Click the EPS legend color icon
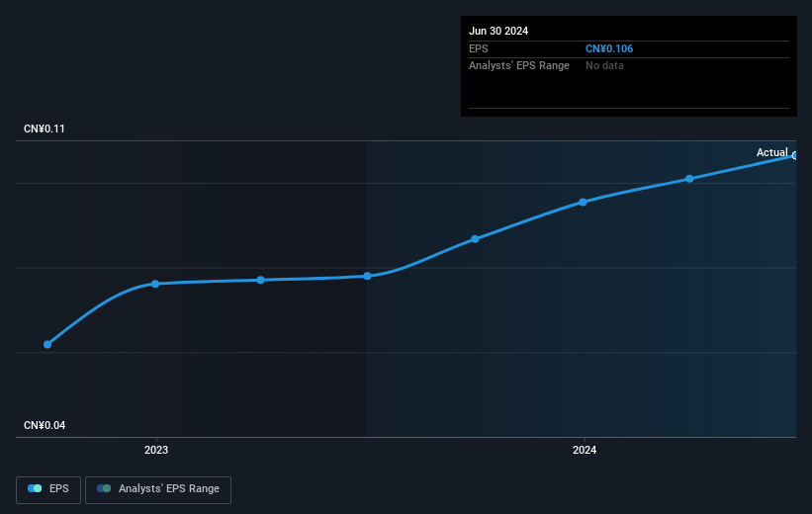Screen dimensions: 812x514 coord(35,488)
